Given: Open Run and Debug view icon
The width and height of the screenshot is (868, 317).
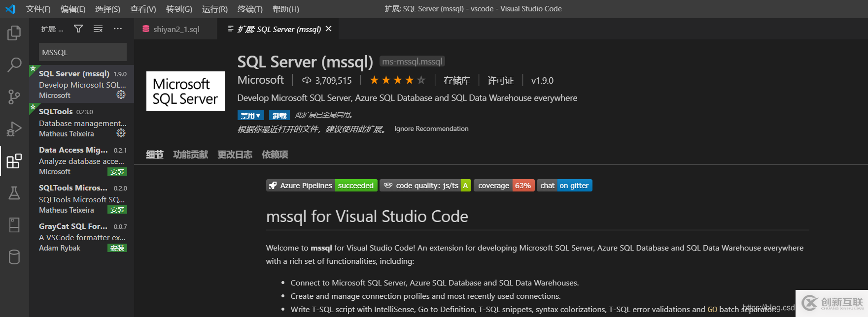Looking at the screenshot, I should pos(14,129).
